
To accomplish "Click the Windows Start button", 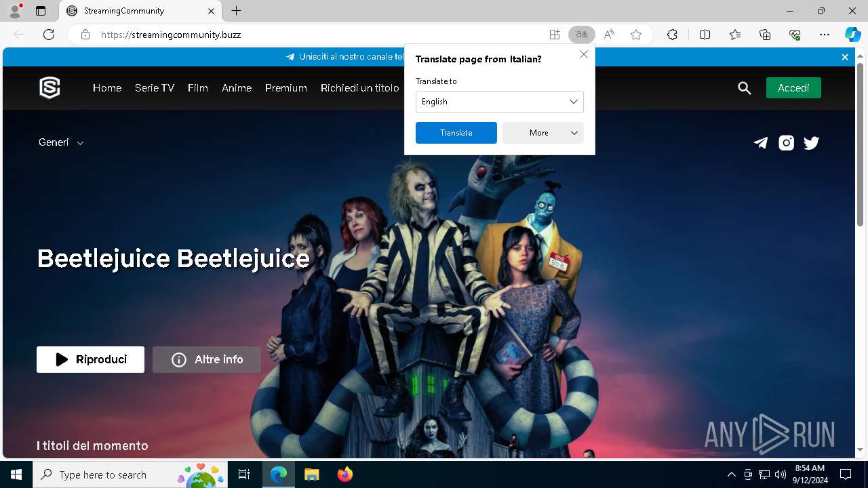I will click(16, 474).
